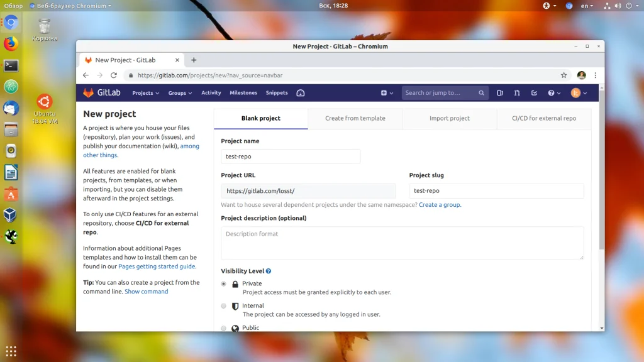Open the Chromium three-dot menu

(595, 75)
